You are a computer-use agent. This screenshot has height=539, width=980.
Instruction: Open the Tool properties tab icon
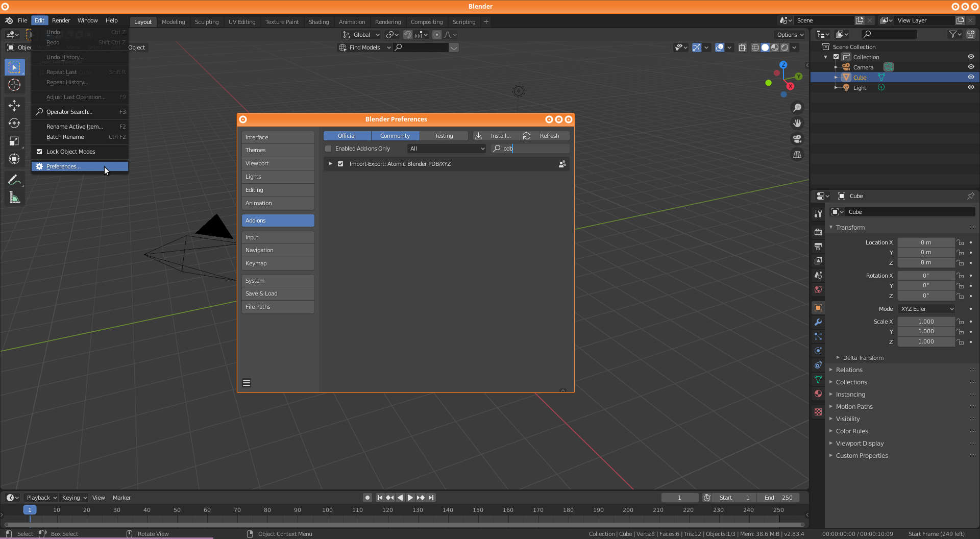[x=818, y=214]
